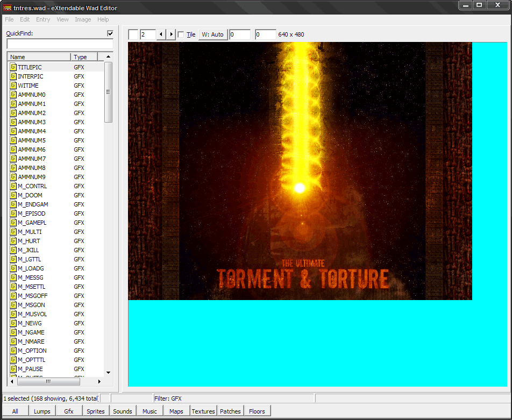The height and width of the screenshot is (420, 512).
Task: Click the GFX icon beside M_JKILL
Action: coord(13,250)
